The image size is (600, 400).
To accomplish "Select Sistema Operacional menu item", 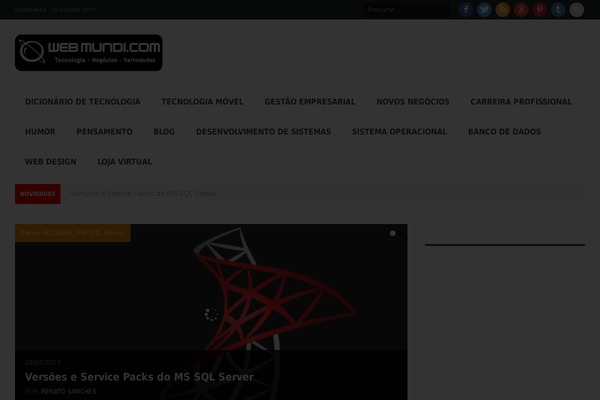I will 399,132.
